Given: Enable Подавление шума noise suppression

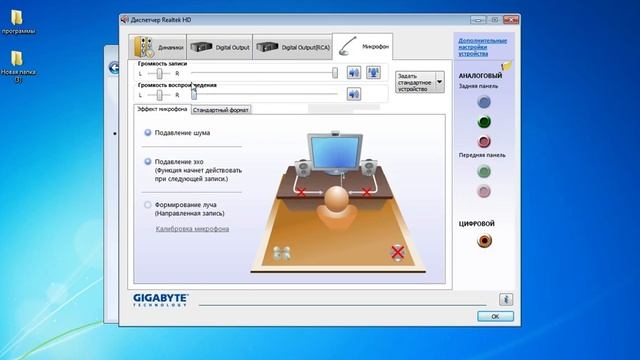Looking at the screenshot, I should (x=148, y=133).
